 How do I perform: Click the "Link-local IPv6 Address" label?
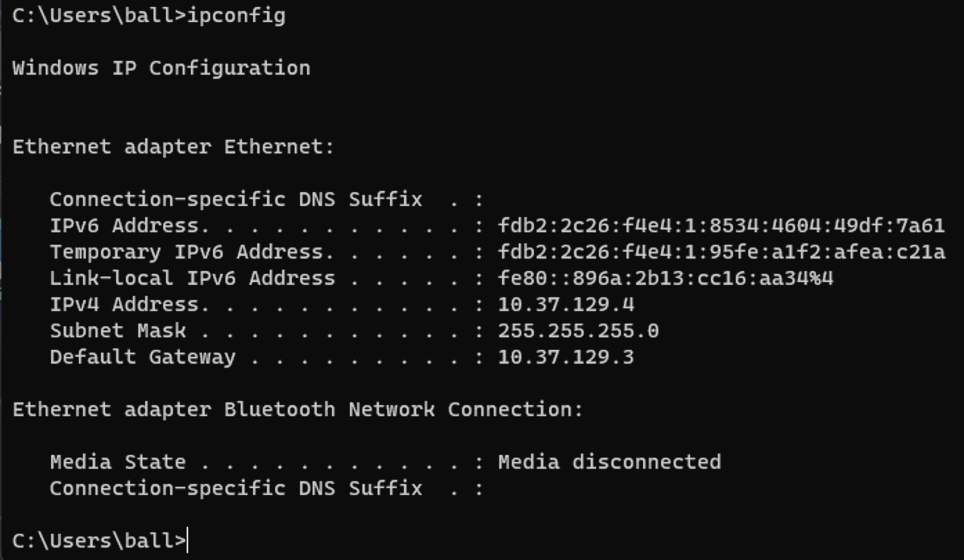point(192,279)
